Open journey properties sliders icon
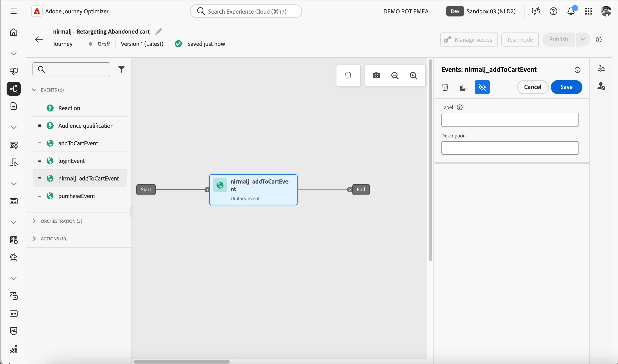This screenshot has width=618, height=364. point(601,68)
